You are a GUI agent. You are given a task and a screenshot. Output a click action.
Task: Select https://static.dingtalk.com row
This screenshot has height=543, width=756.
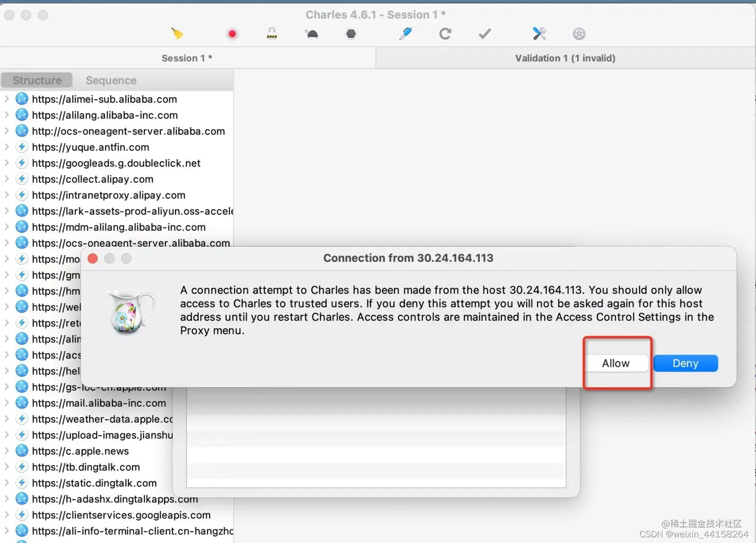coord(86,483)
